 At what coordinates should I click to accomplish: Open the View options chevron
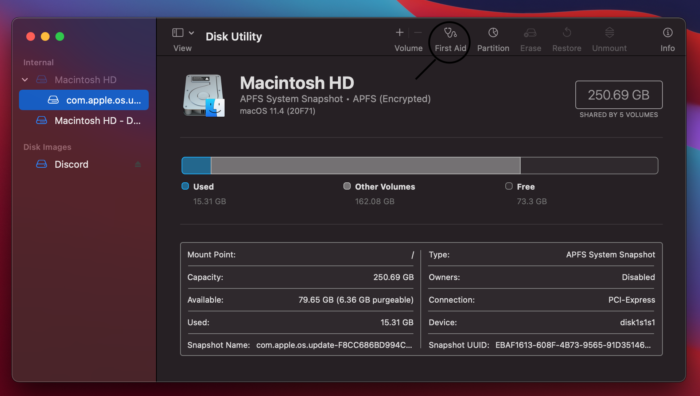[192, 33]
